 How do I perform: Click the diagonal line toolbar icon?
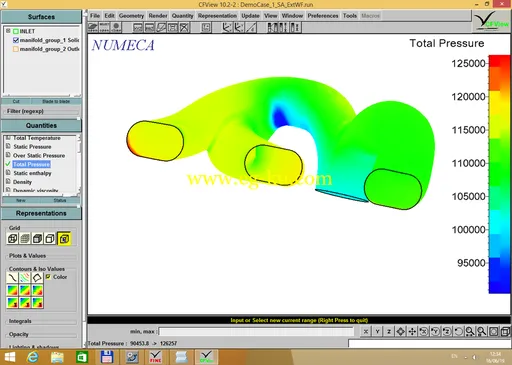click(251, 27)
